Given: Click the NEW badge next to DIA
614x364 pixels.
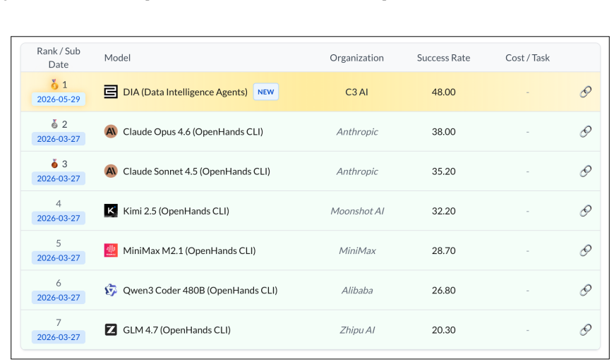Looking at the screenshot, I should point(266,92).
